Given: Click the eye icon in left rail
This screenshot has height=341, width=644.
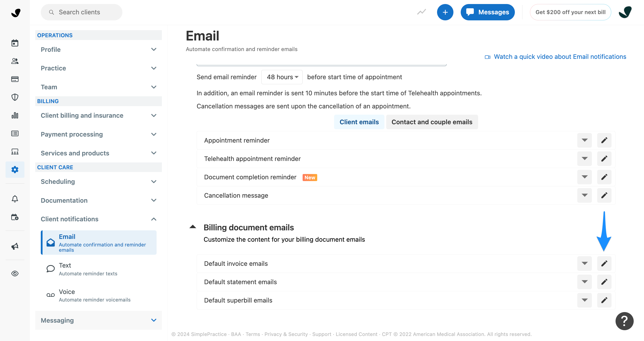Looking at the screenshot, I should [15, 273].
